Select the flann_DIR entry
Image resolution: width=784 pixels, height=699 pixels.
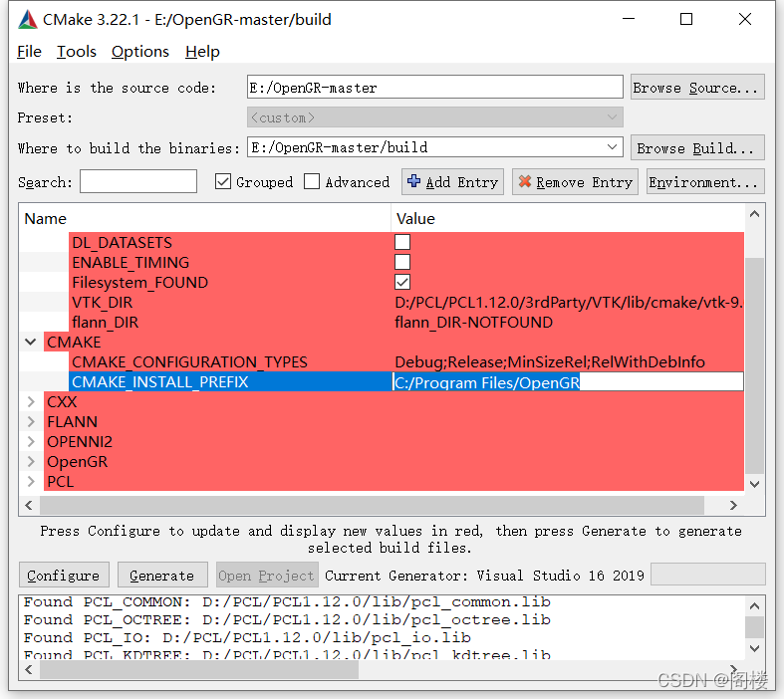105,323
